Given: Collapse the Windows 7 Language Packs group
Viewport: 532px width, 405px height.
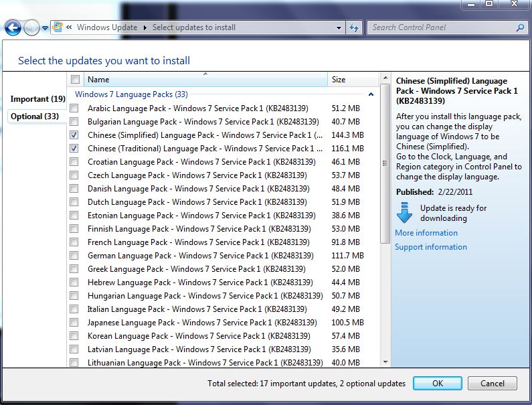Looking at the screenshot, I should click(x=371, y=94).
